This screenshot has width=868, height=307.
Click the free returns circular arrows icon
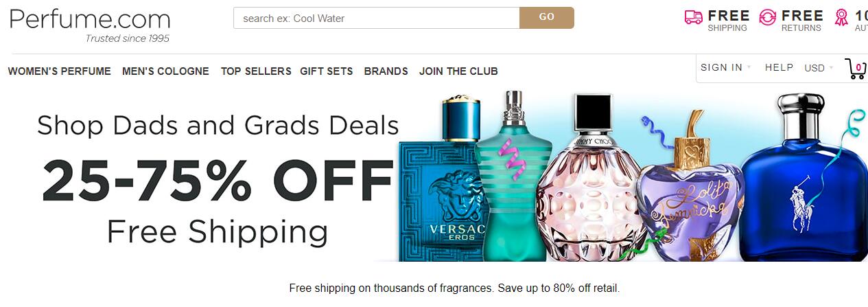tap(768, 18)
